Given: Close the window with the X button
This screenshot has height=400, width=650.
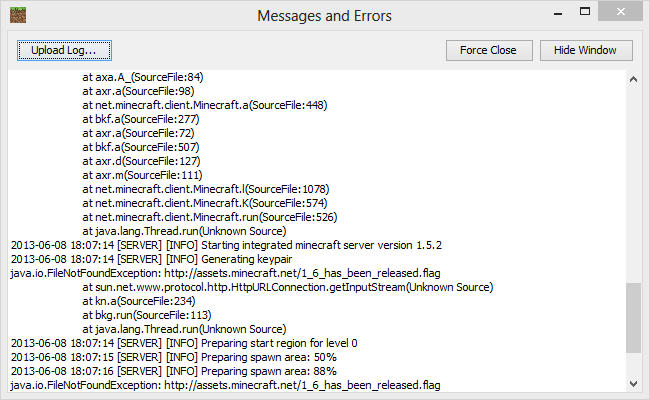Looking at the screenshot, I should point(621,12).
